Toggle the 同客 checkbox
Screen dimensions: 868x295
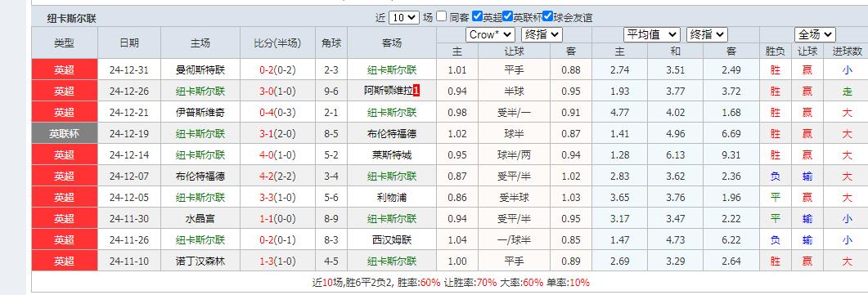[x=441, y=16]
